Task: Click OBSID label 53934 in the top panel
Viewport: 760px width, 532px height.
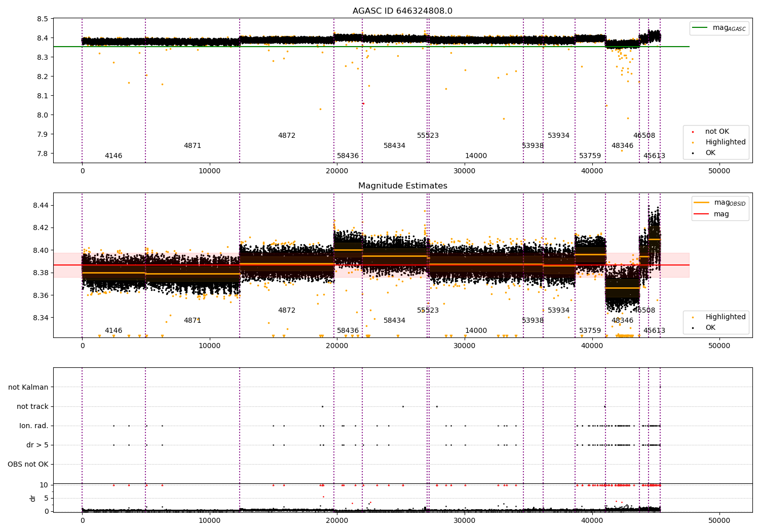Action: pyautogui.click(x=559, y=136)
